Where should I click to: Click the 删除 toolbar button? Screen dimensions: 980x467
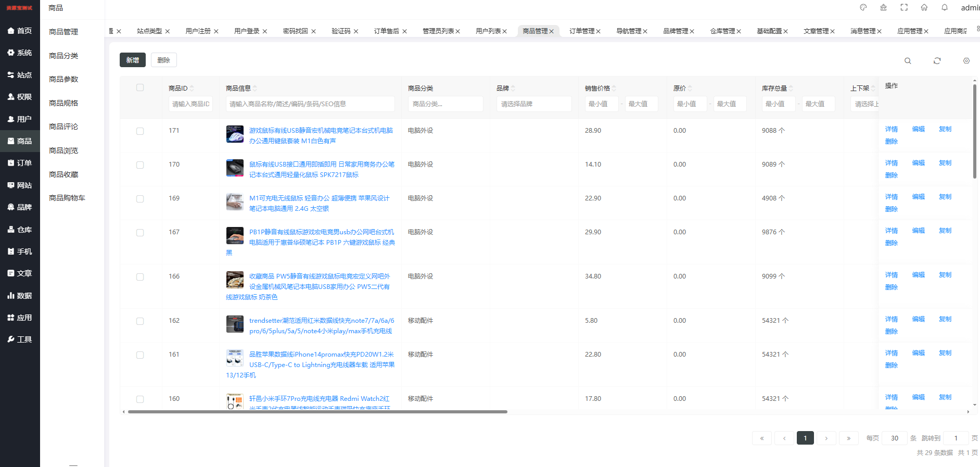164,60
